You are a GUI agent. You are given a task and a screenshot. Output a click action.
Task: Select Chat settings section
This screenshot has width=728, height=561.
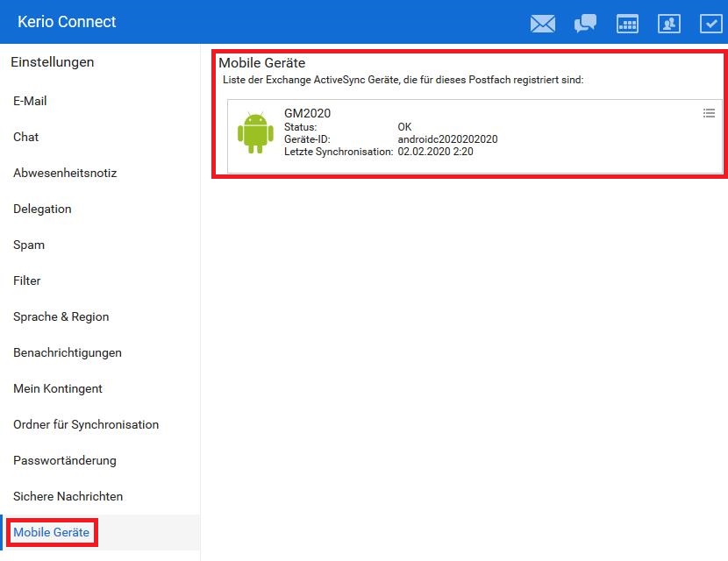coord(25,137)
